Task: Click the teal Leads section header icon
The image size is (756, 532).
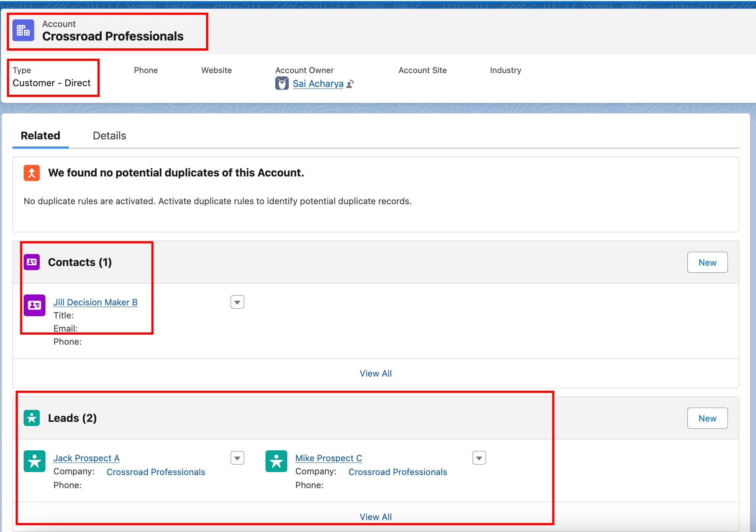Action: 32,418
